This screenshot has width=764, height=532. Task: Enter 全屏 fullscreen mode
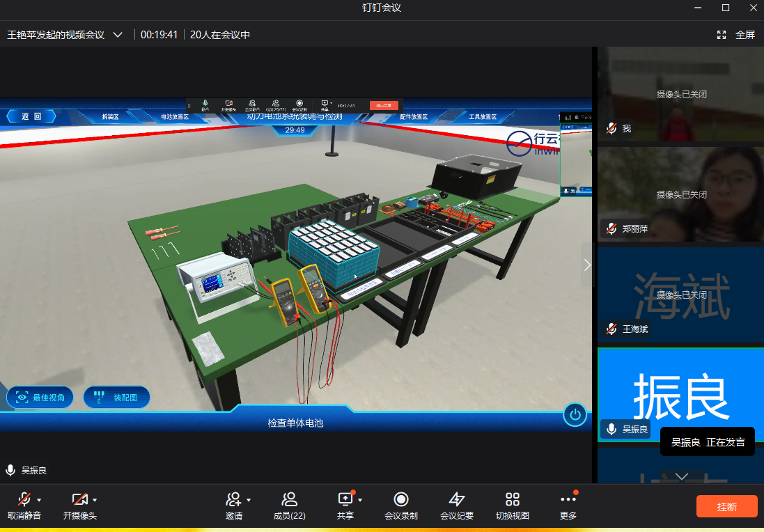click(736, 34)
